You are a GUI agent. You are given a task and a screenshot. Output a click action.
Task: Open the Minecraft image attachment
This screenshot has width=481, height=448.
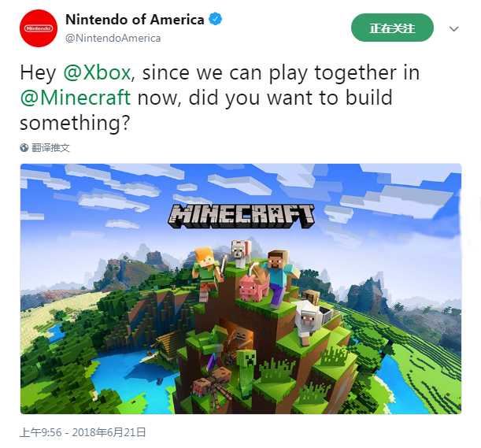(x=241, y=289)
